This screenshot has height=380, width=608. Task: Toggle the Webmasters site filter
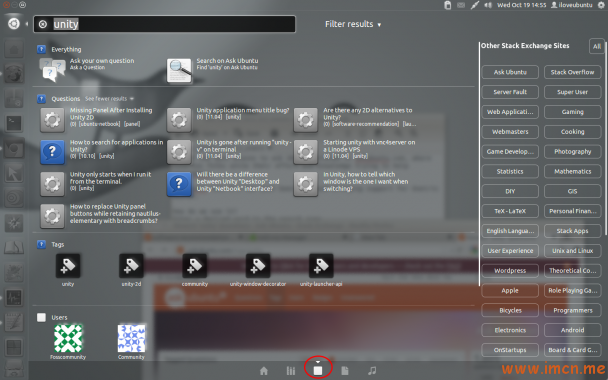[x=510, y=131]
